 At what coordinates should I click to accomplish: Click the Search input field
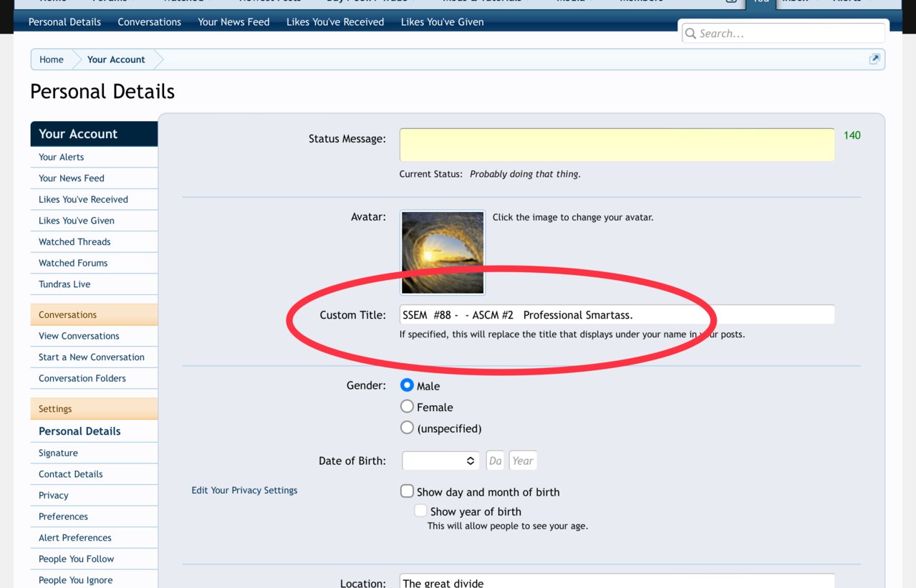click(784, 33)
